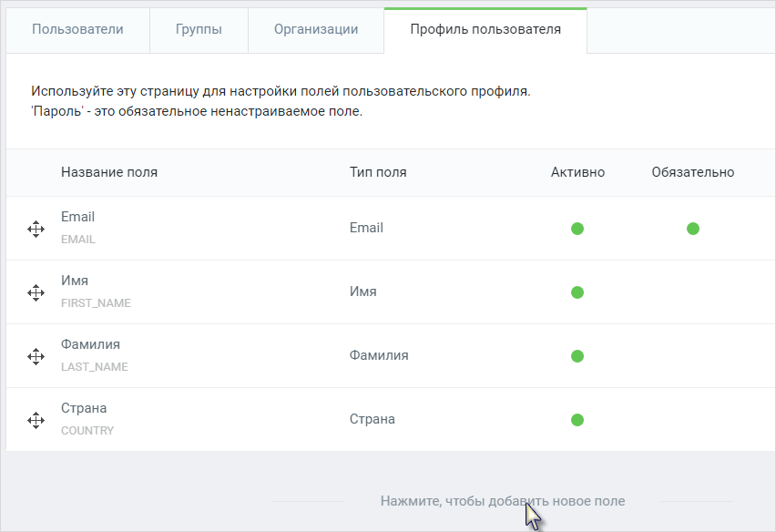The image size is (776, 532).
Task: Toggle the Активно dot for Email
Action: click(x=577, y=229)
